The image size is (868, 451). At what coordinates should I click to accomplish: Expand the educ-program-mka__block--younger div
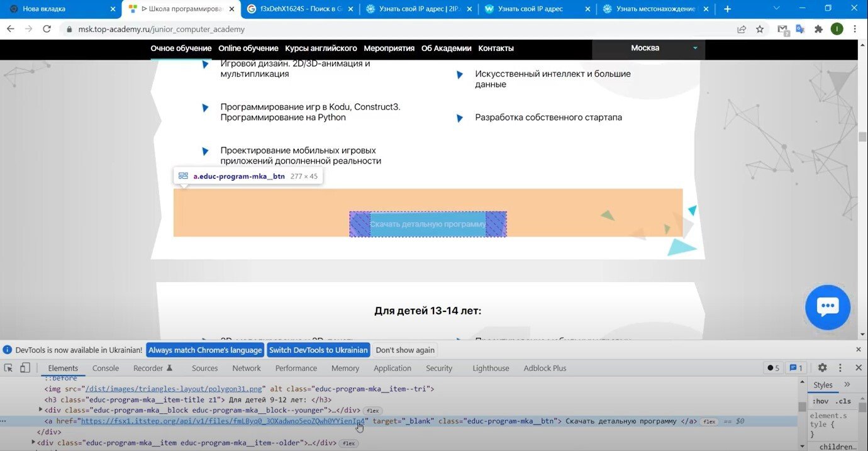tap(39, 410)
